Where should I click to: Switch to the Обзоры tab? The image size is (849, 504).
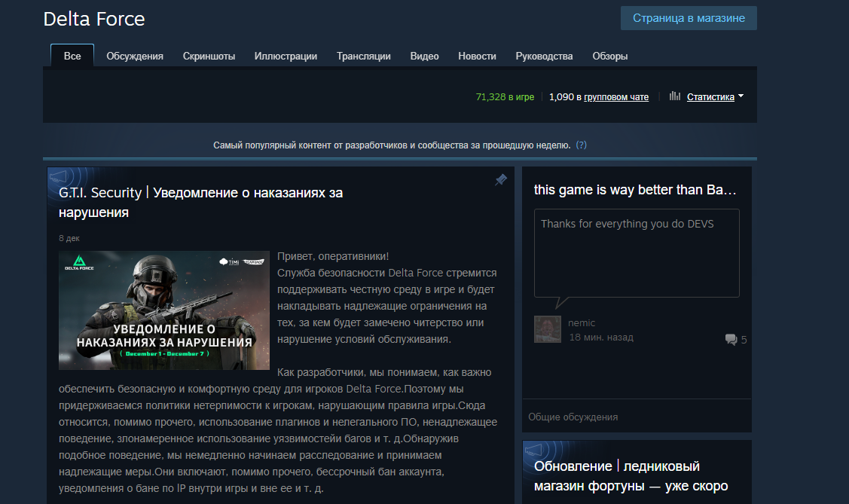click(609, 56)
